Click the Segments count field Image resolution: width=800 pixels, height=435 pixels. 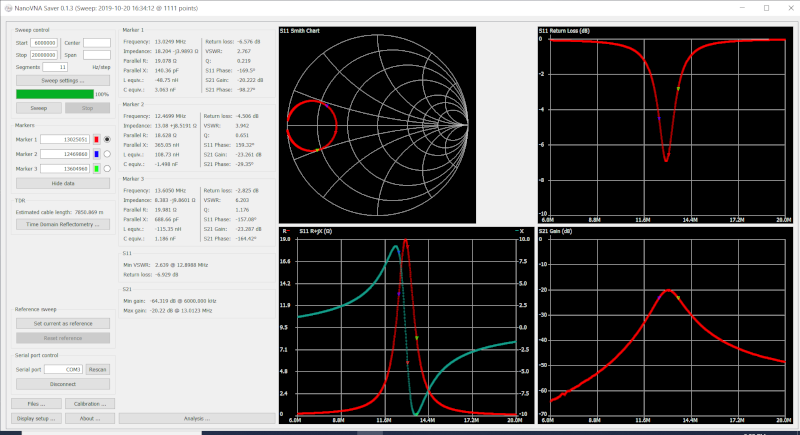coord(56,66)
